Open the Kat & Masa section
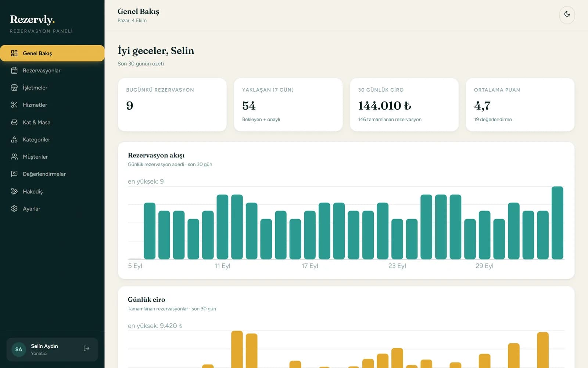This screenshot has width=588, height=368. click(x=52, y=122)
